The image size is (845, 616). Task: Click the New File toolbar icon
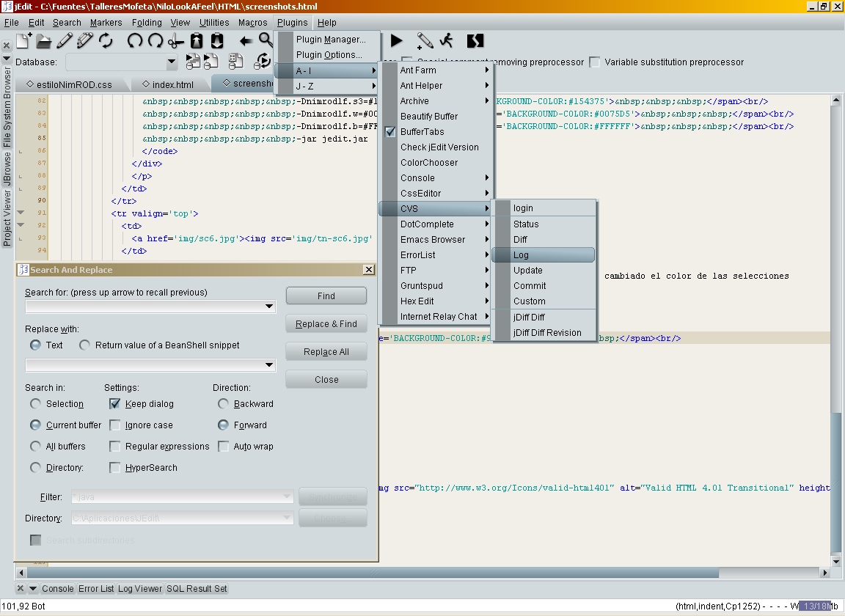(23, 41)
